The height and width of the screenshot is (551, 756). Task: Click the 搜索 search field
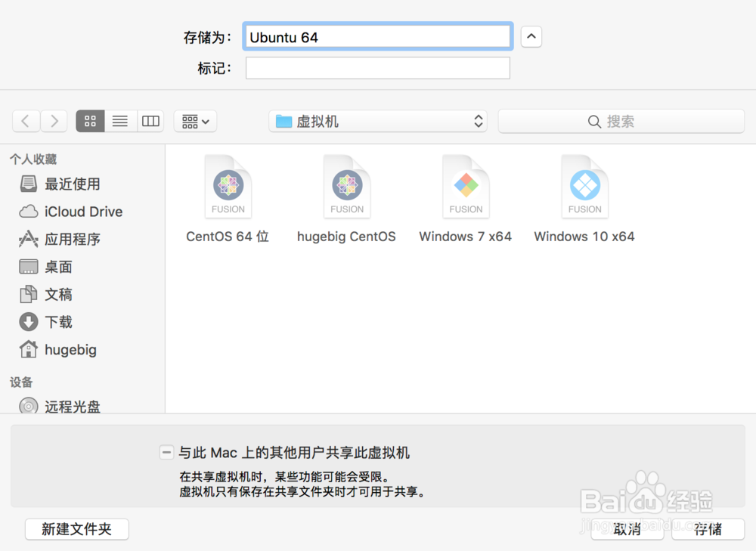621,121
